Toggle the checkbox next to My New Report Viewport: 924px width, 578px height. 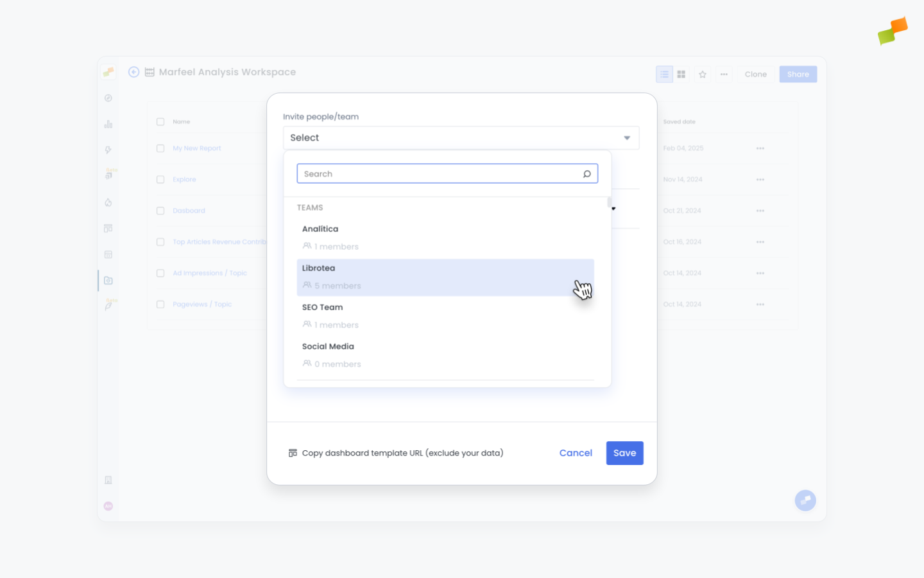tap(160, 148)
